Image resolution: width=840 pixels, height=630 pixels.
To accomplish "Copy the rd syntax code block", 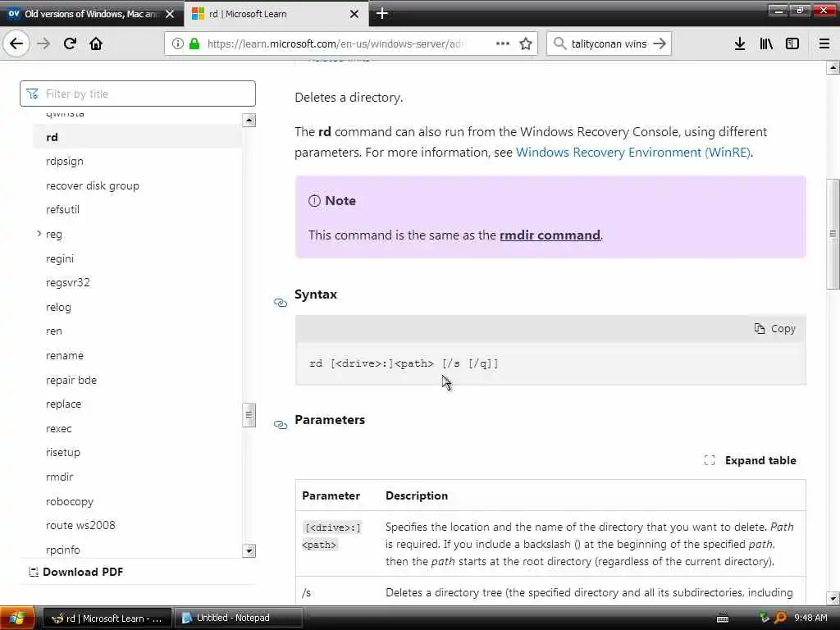I will pyautogui.click(x=774, y=328).
